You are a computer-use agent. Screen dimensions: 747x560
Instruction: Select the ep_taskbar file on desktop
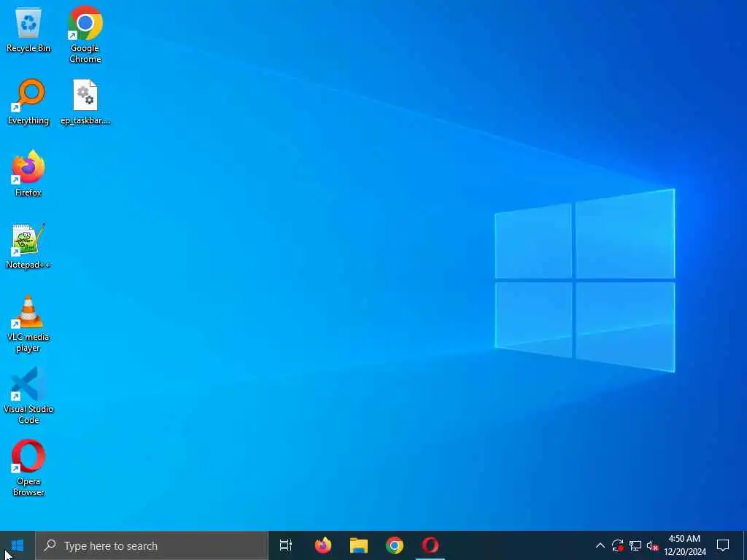(85, 102)
